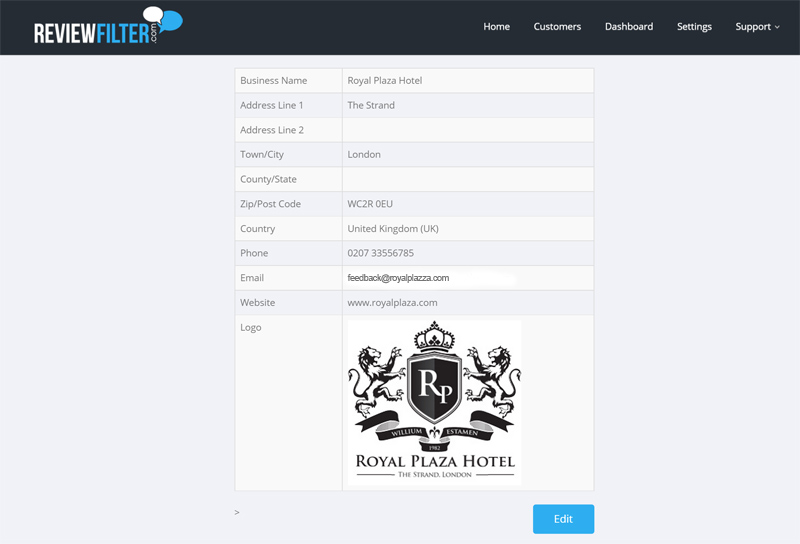Go to the Customers page

pos(557,27)
